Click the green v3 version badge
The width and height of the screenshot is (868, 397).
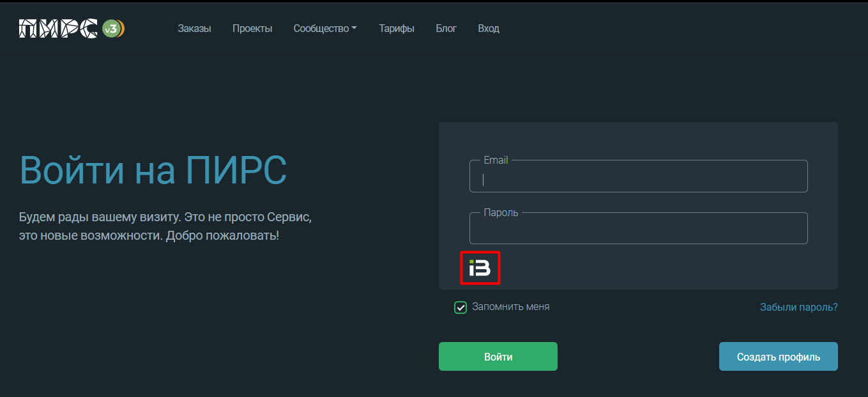(112, 29)
